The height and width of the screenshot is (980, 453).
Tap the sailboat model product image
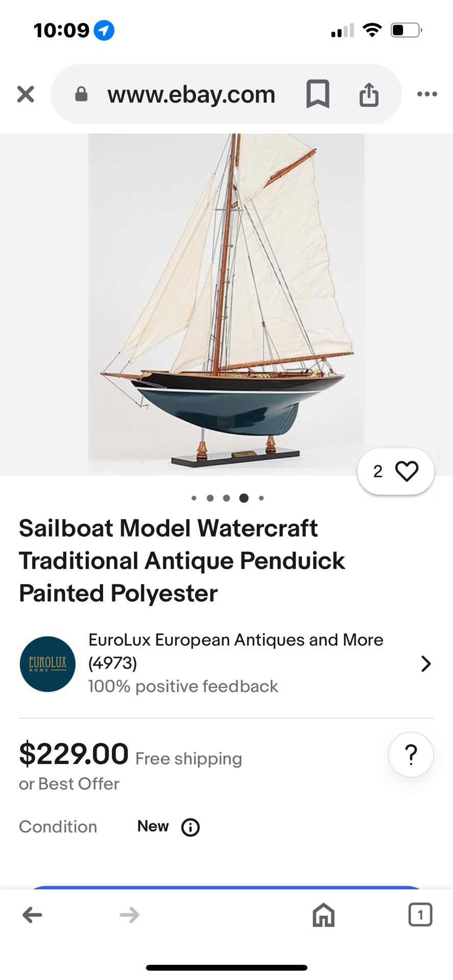pyautogui.click(x=226, y=301)
